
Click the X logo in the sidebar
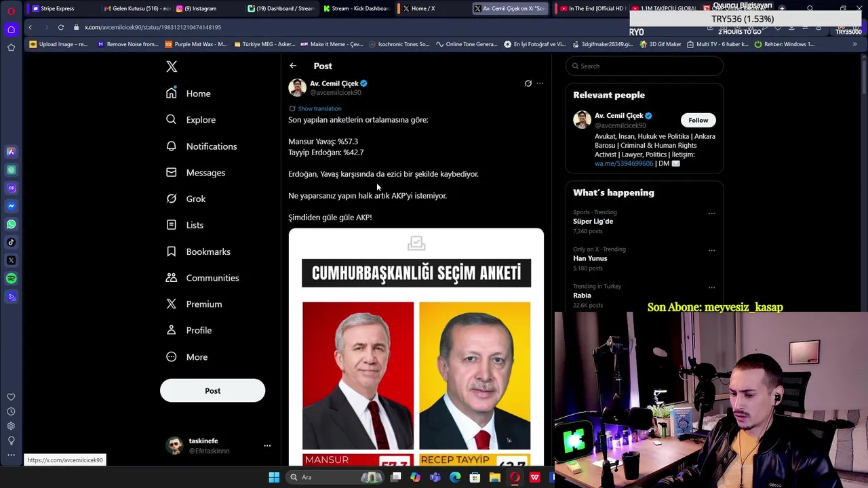tap(172, 66)
